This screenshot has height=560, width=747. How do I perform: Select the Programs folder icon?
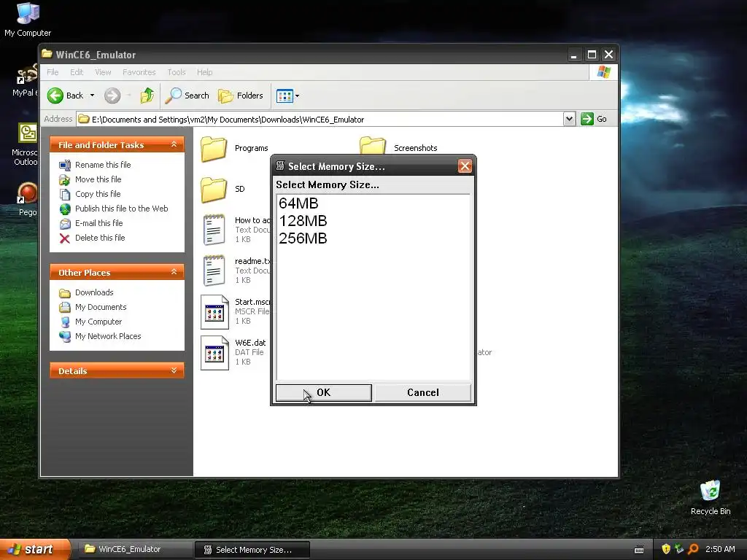coord(214,149)
